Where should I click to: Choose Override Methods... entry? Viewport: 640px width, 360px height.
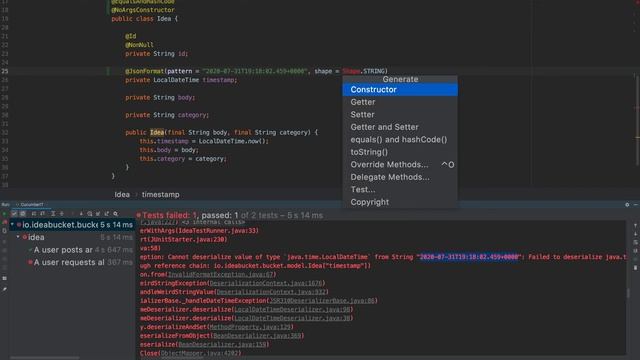[400, 164]
